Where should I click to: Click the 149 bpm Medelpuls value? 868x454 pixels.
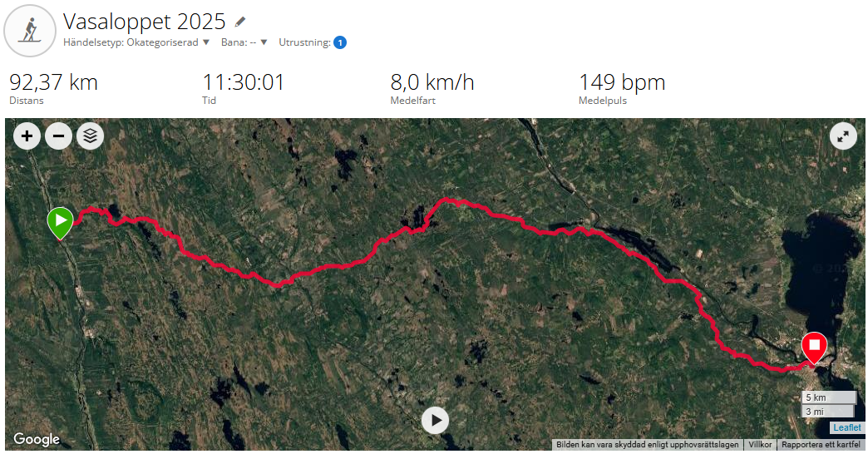pos(622,82)
